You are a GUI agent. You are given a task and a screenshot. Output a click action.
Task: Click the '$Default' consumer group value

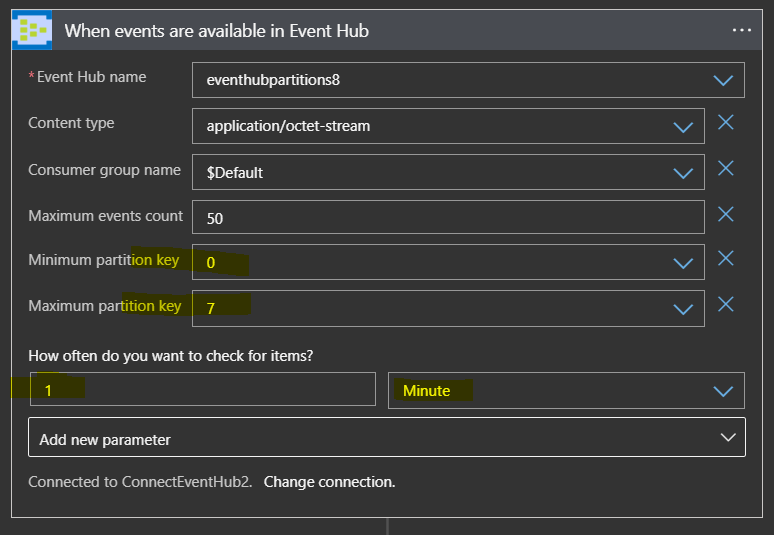pos(234,173)
